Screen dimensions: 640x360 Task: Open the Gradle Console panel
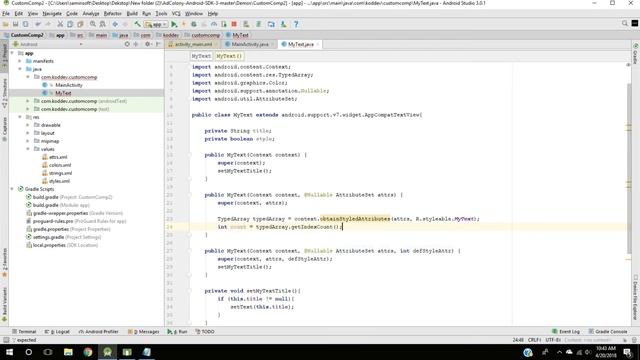point(608,331)
